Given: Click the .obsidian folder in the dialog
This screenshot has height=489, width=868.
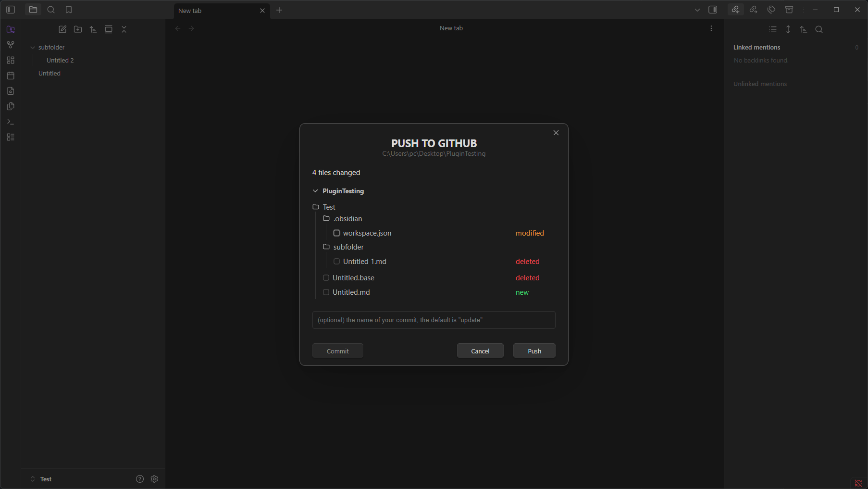Looking at the screenshot, I should coord(343,219).
